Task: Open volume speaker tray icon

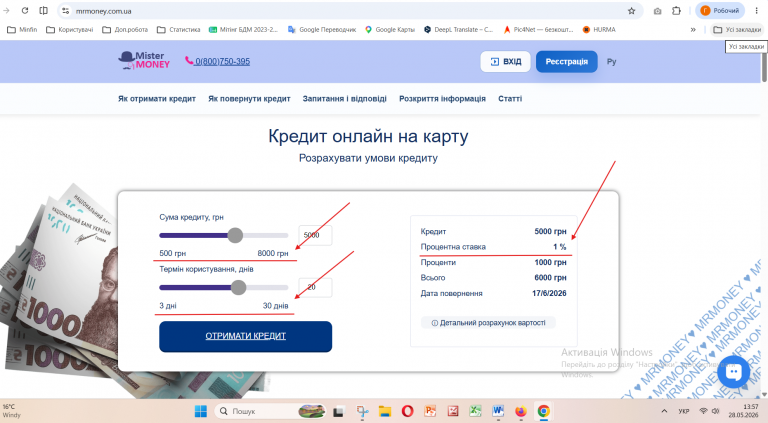Action: click(x=716, y=411)
